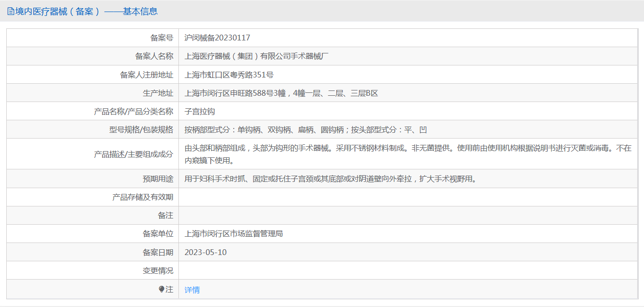This screenshot has height=307, width=644.
Task: Select 上海医疗器械（集团）有限公司手术器械厂 text
Action: 257,56
